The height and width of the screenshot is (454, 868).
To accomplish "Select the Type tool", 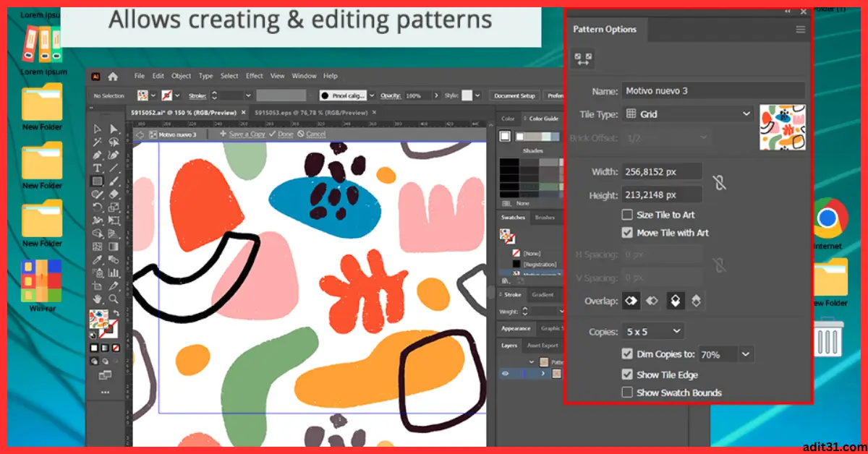I will pyautogui.click(x=97, y=168).
